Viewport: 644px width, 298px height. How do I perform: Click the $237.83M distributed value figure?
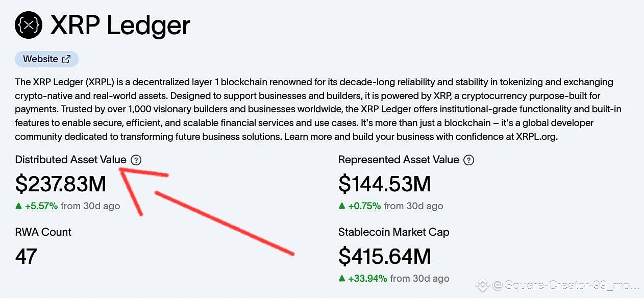coord(61,184)
